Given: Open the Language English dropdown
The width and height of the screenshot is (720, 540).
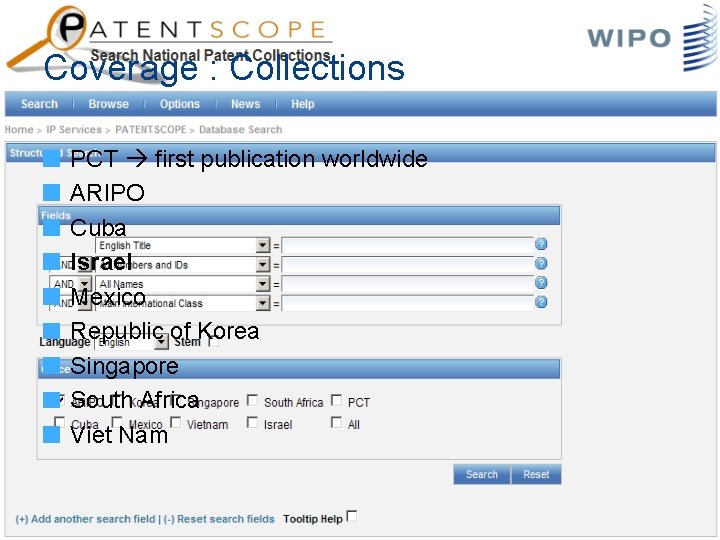Looking at the screenshot, I should click(161, 342).
